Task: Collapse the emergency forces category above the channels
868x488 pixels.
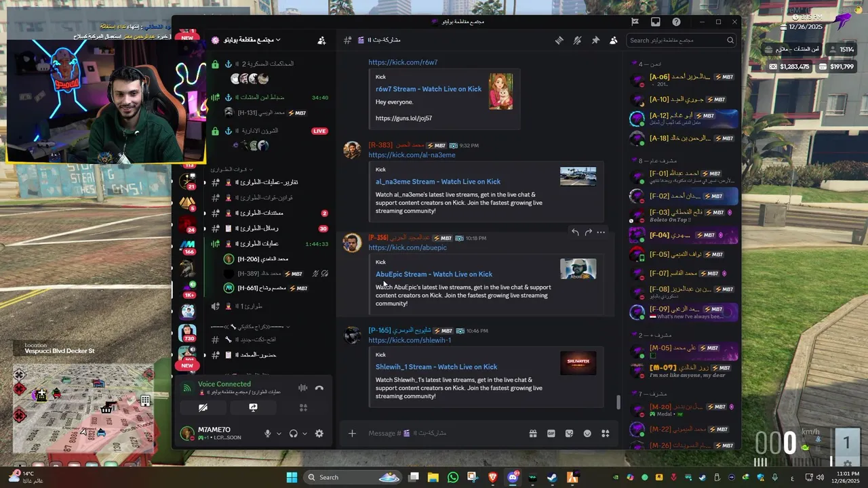Action: [231, 169]
